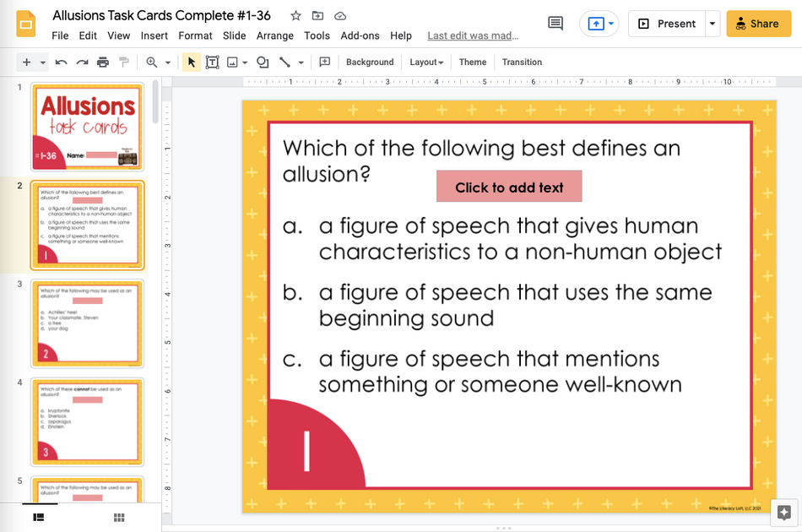802x532 pixels.
Task: Open the comment history panel
Action: click(555, 24)
